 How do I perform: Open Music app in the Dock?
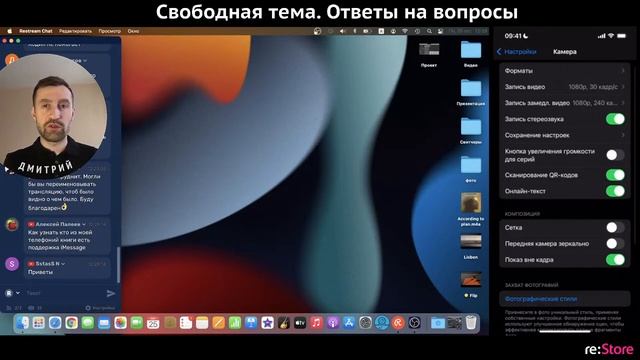click(x=316, y=323)
